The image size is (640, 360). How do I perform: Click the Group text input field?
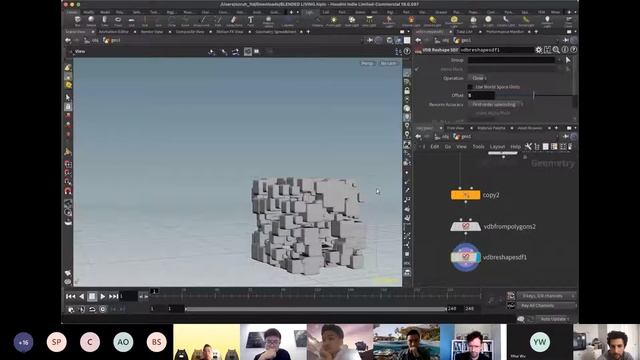pos(511,60)
